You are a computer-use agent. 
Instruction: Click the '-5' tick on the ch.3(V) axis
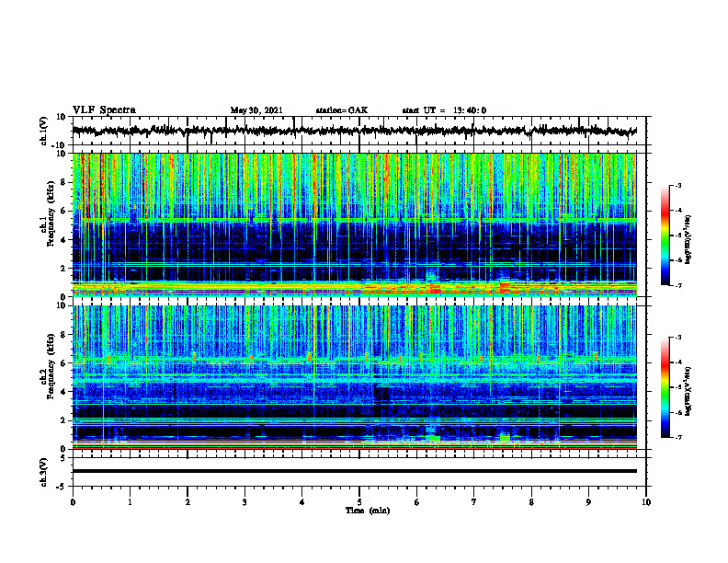pos(62,487)
